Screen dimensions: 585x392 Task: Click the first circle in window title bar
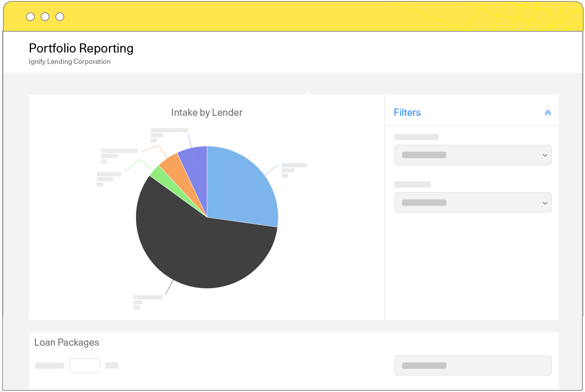tap(30, 17)
